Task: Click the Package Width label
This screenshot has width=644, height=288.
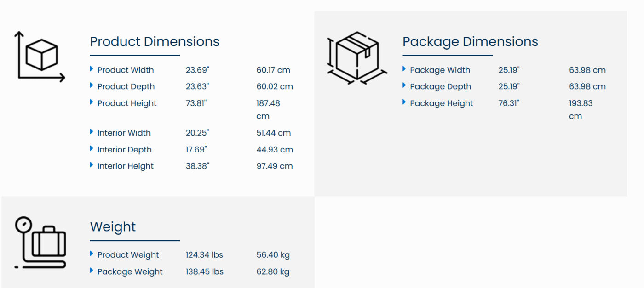Action: (x=440, y=70)
